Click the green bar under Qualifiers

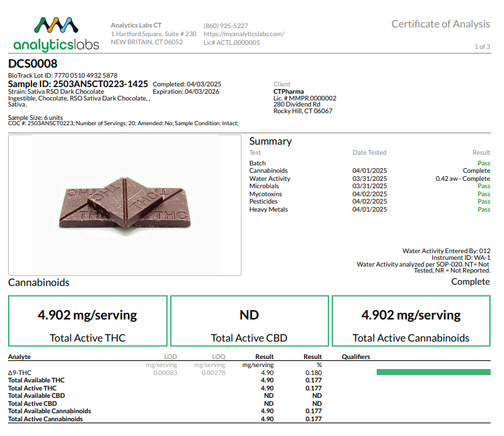tap(433, 372)
